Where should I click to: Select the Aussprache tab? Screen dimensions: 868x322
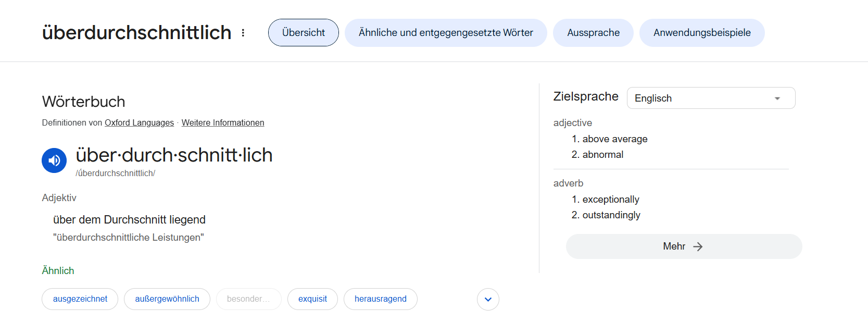click(593, 33)
